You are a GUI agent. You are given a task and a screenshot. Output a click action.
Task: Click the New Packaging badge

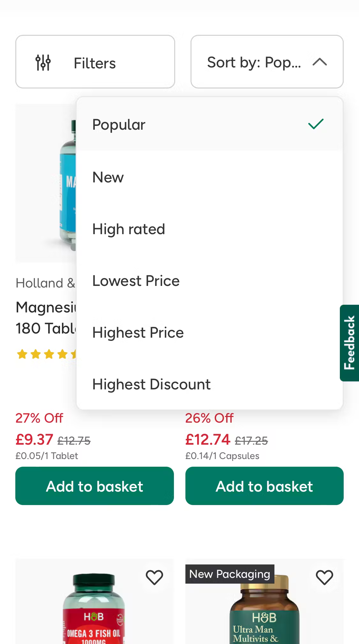coord(229,574)
